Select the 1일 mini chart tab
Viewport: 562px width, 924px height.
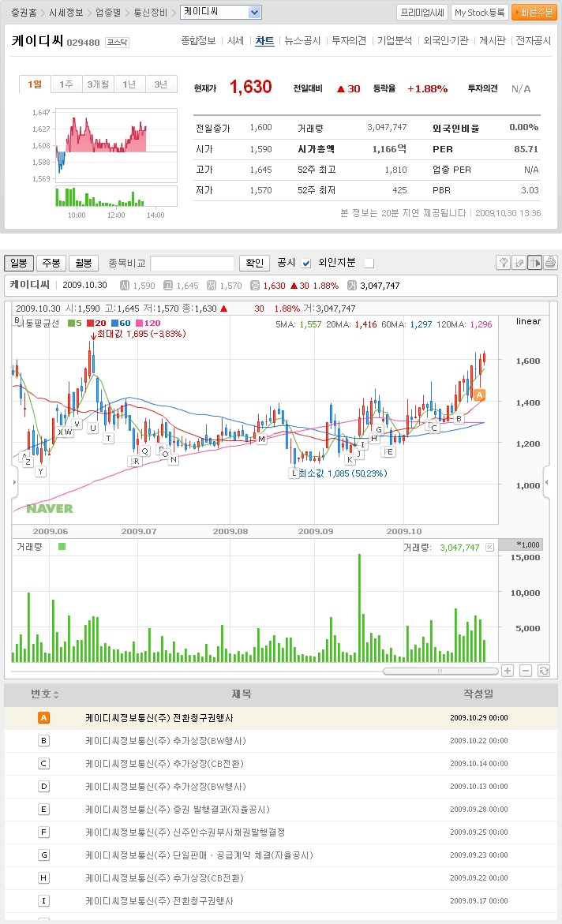(35, 84)
